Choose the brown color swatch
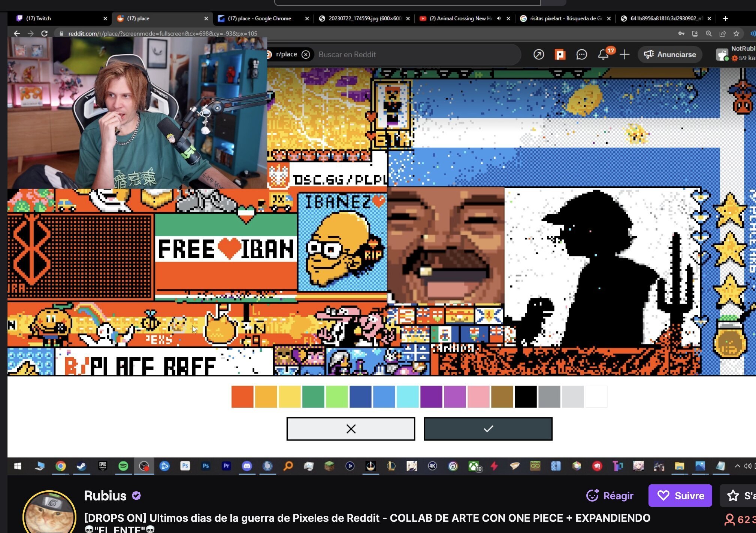The height and width of the screenshot is (533, 756). 502,397
